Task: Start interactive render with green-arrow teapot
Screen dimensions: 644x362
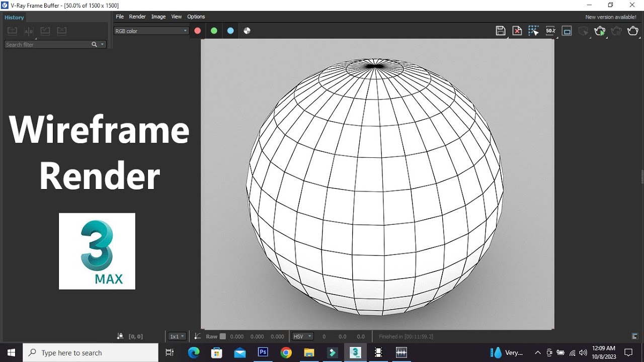Action: (600, 31)
